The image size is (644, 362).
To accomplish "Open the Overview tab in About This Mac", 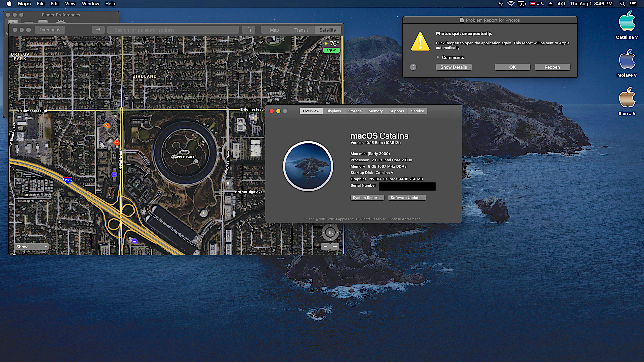I will click(311, 111).
